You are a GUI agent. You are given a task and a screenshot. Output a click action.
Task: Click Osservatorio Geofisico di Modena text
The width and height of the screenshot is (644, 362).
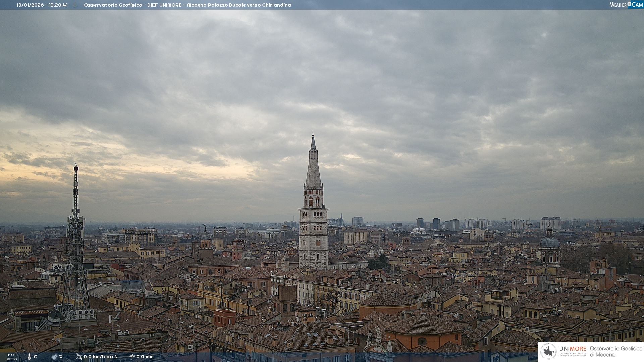[x=616, y=352]
